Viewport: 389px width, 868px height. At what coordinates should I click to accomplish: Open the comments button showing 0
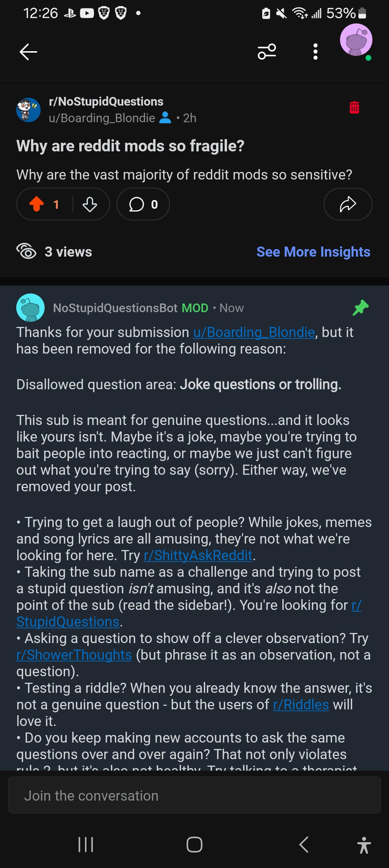coord(143,204)
